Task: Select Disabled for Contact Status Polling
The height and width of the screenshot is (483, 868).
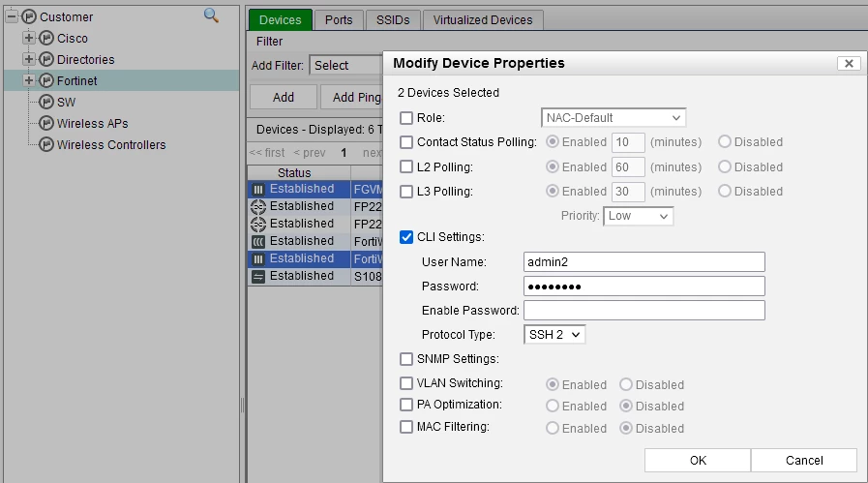Action: point(725,141)
